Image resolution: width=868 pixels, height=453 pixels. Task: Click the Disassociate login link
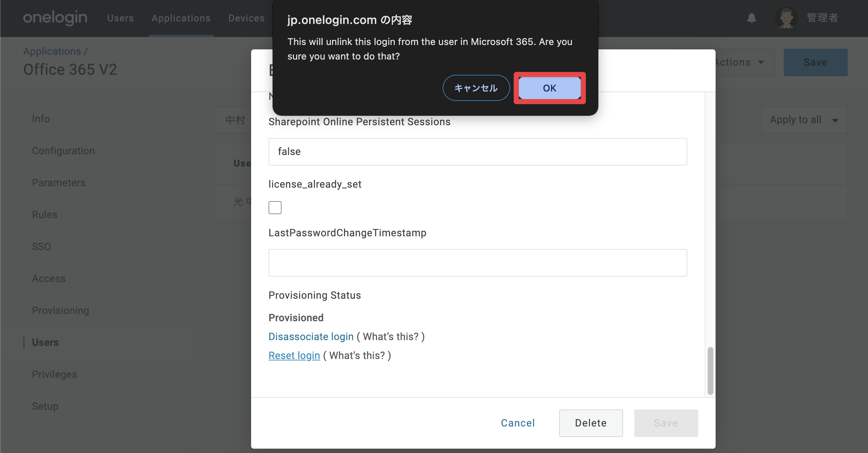311,336
